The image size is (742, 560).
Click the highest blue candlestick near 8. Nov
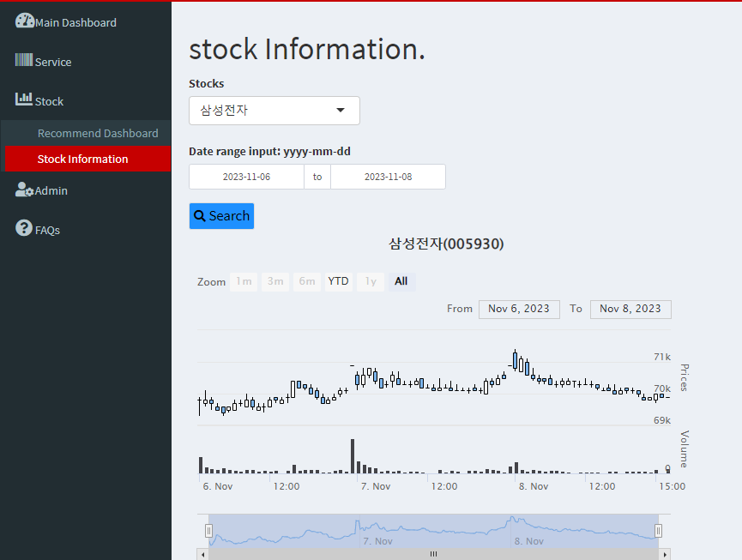point(516,360)
